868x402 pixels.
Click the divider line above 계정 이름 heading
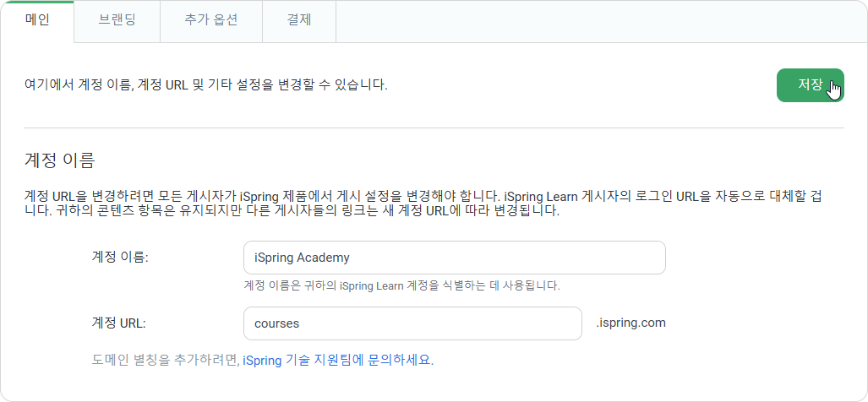(x=434, y=128)
